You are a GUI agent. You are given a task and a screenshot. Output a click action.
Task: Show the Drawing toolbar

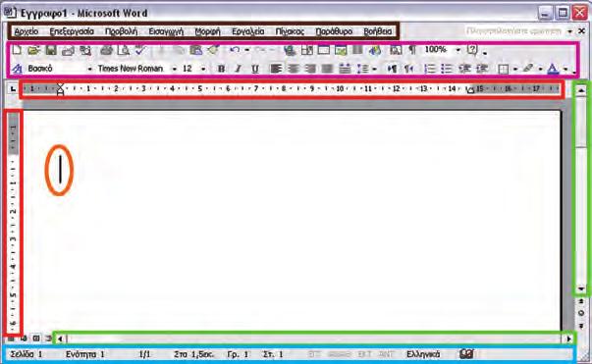tap(375, 50)
